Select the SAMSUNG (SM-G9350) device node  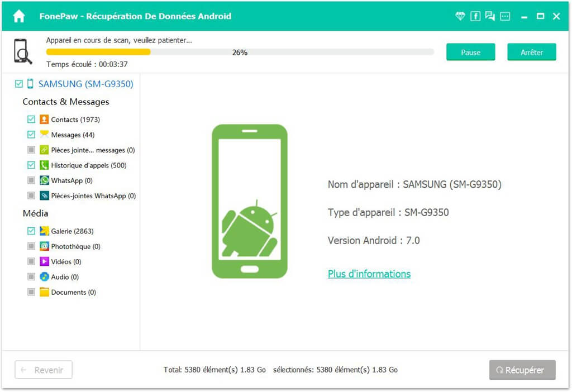pos(85,84)
